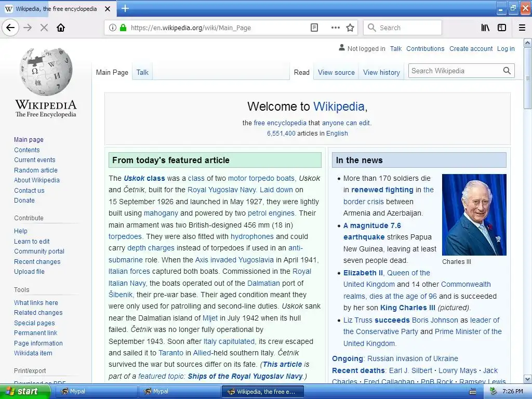Stop page loading with the X button

[44, 28]
